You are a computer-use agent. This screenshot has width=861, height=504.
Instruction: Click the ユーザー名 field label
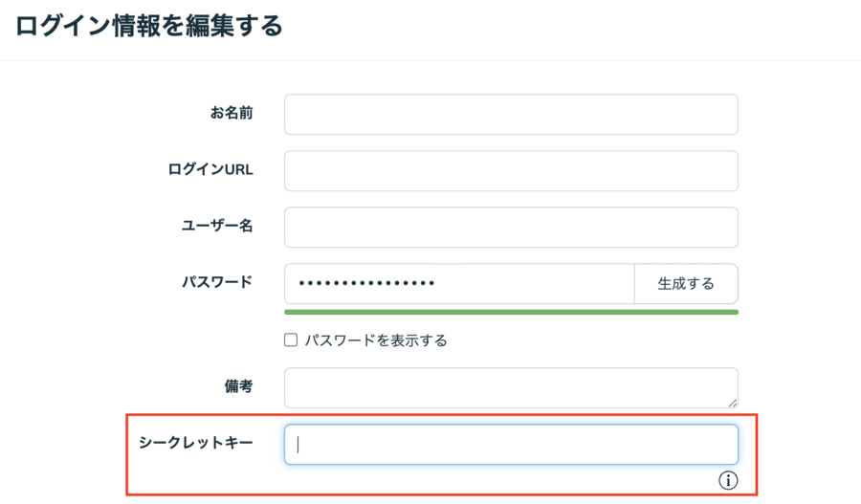(217, 226)
